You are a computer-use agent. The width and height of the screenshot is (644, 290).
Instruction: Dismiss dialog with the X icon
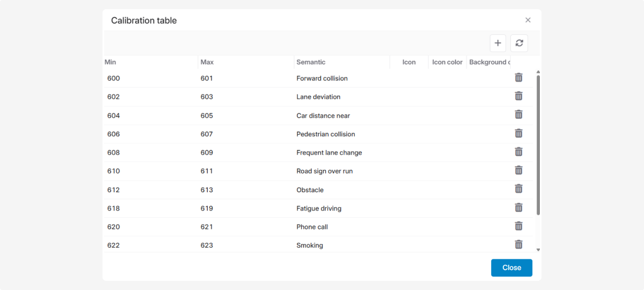pos(528,20)
